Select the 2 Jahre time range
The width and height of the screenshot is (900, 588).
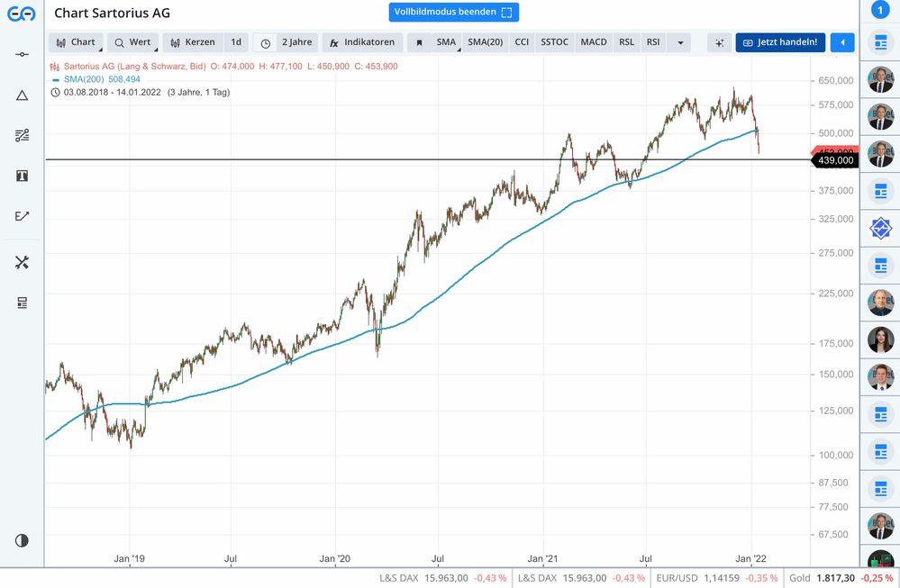(x=296, y=42)
